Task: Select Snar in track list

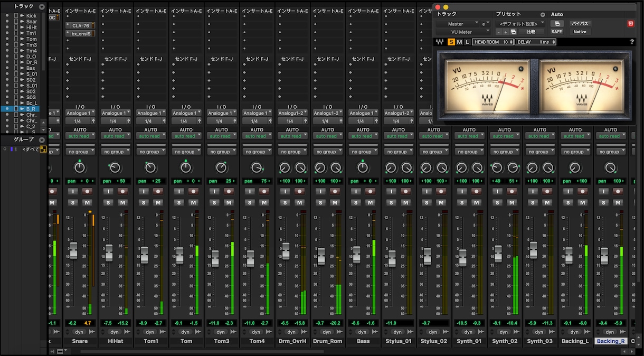Action: pyautogui.click(x=32, y=22)
